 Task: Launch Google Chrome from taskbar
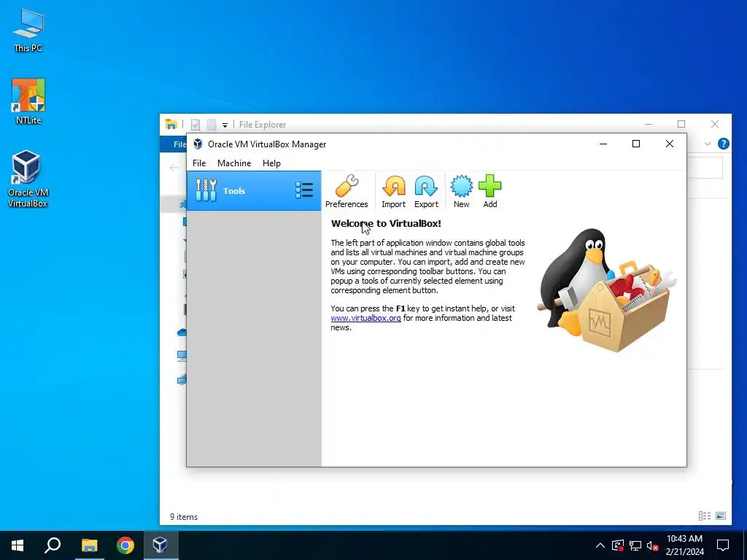(x=125, y=545)
